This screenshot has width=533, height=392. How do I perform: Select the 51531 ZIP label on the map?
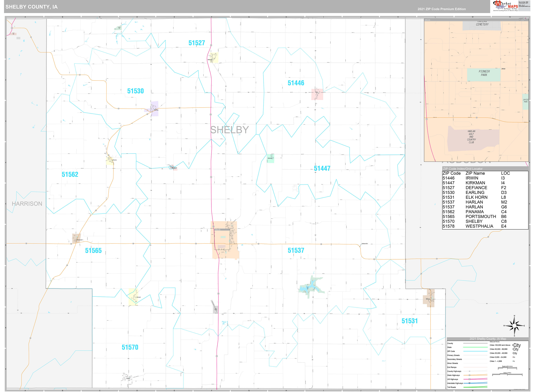410,321
